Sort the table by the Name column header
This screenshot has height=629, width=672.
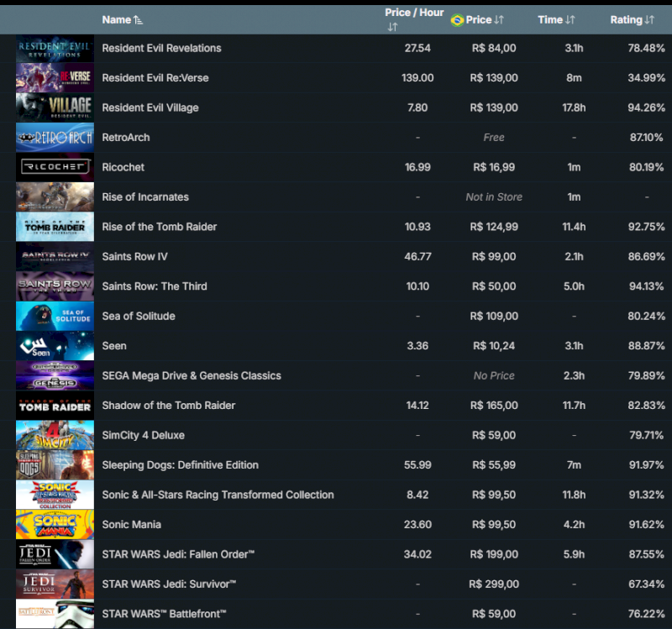(x=117, y=19)
